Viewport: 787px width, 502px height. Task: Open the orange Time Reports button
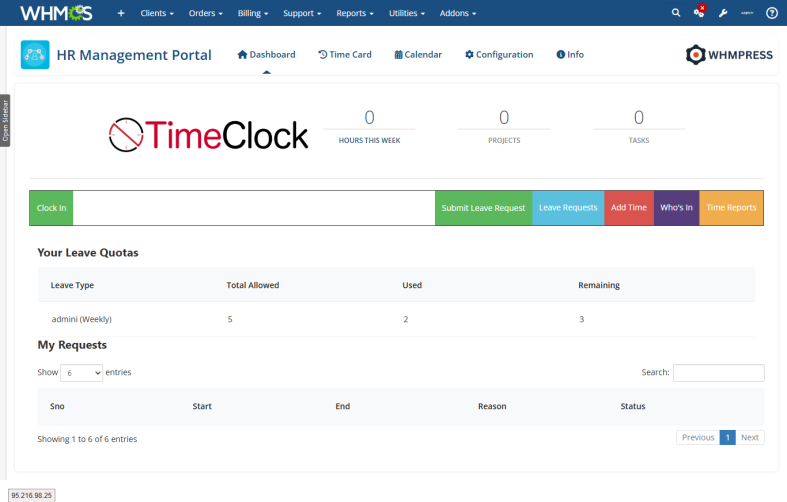pos(731,208)
